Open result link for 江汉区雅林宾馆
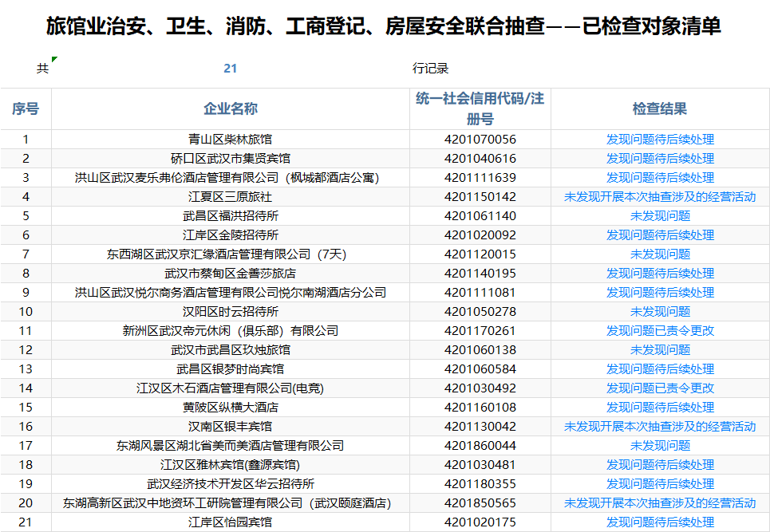This screenshot has width=770, height=532. [660, 465]
